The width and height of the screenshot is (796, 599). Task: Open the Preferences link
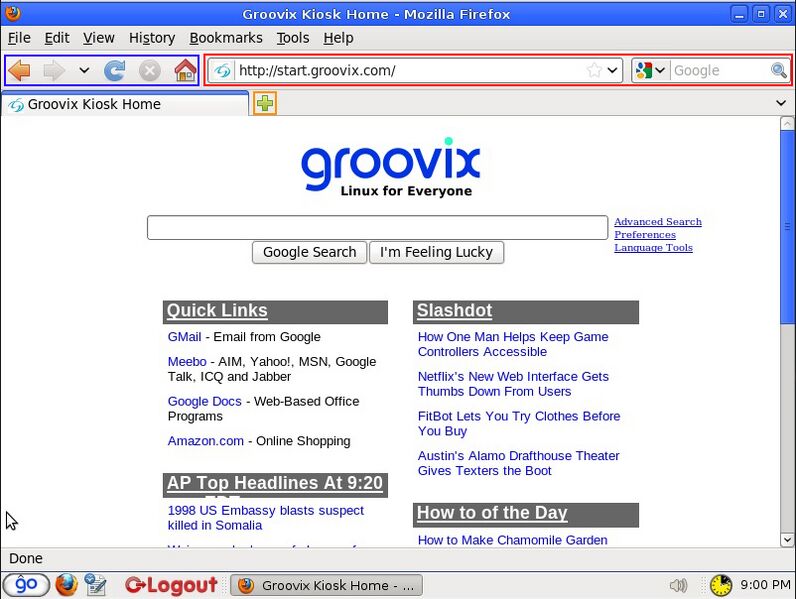coord(645,235)
